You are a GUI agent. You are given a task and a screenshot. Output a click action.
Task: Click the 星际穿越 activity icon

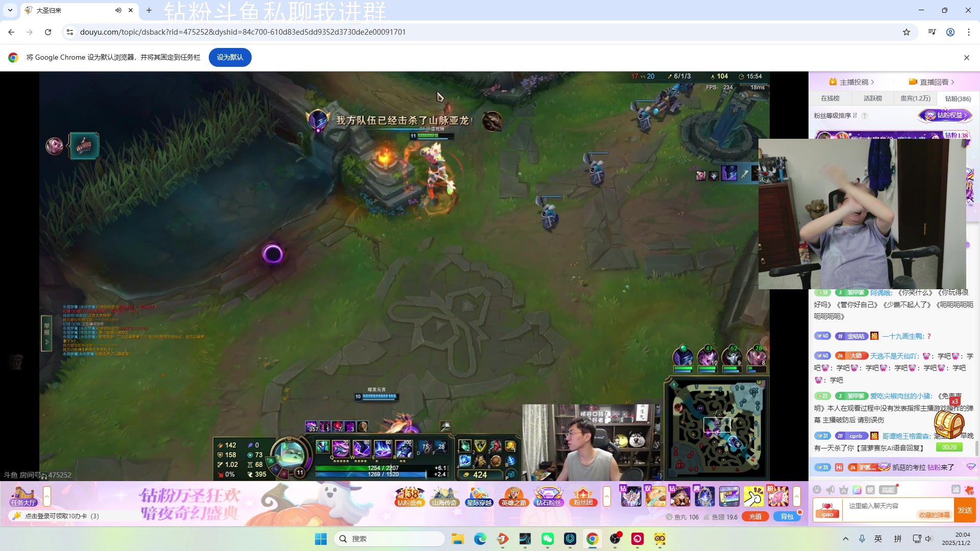tap(479, 496)
